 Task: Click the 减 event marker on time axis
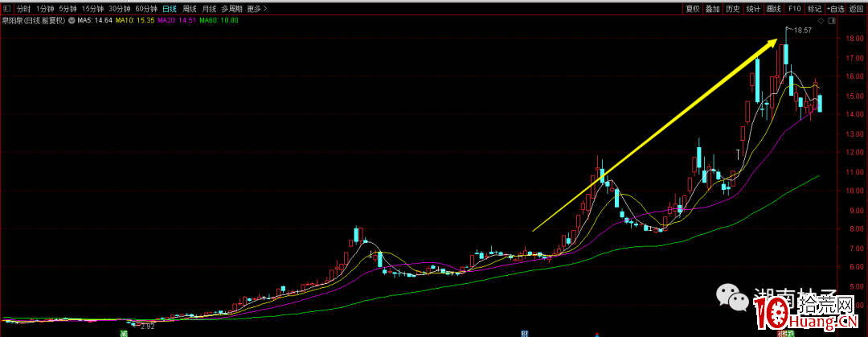125,334
